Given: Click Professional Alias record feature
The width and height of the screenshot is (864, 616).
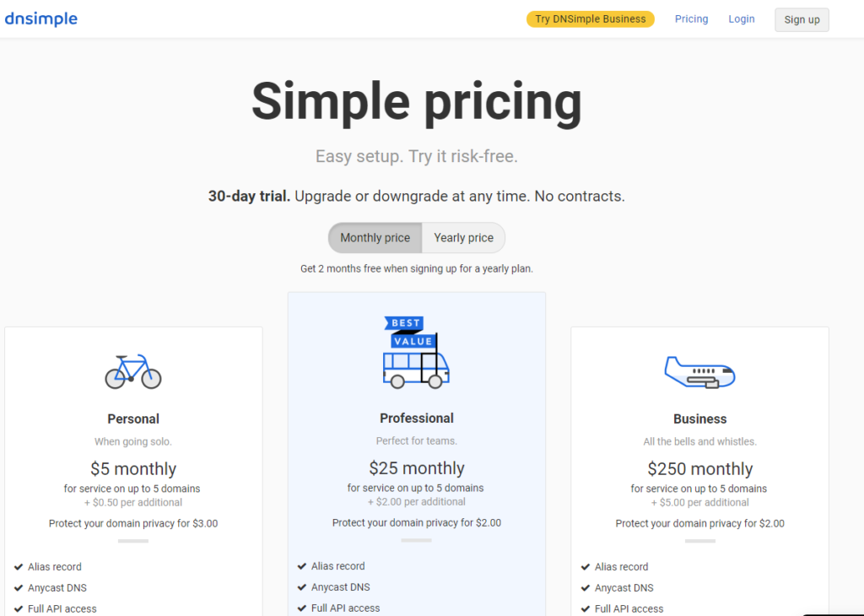Looking at the screenshot, I should 337,566.
